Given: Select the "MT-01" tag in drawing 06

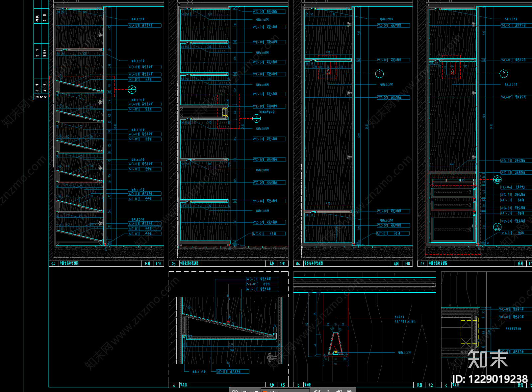Looking at the screenshot, I should (382, 234).
